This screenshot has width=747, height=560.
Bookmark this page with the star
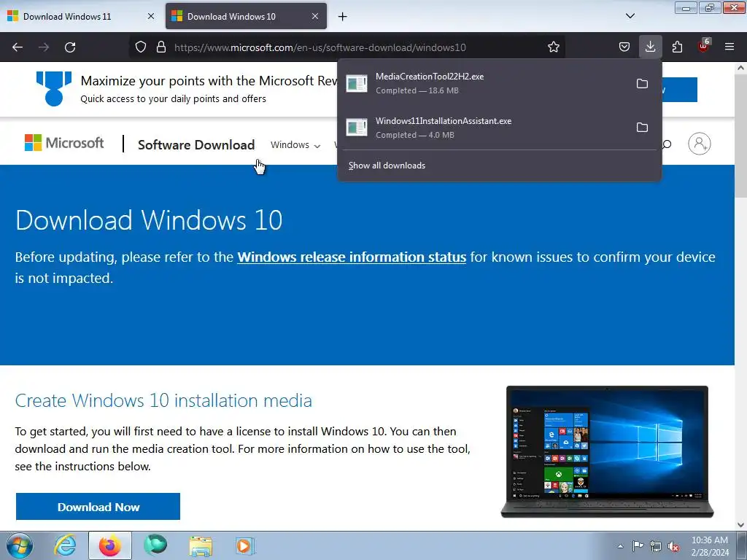point(553,47)
